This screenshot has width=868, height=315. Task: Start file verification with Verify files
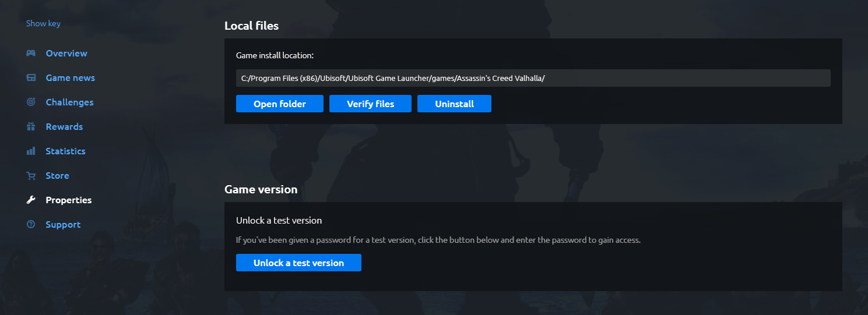tap(370, 104)
